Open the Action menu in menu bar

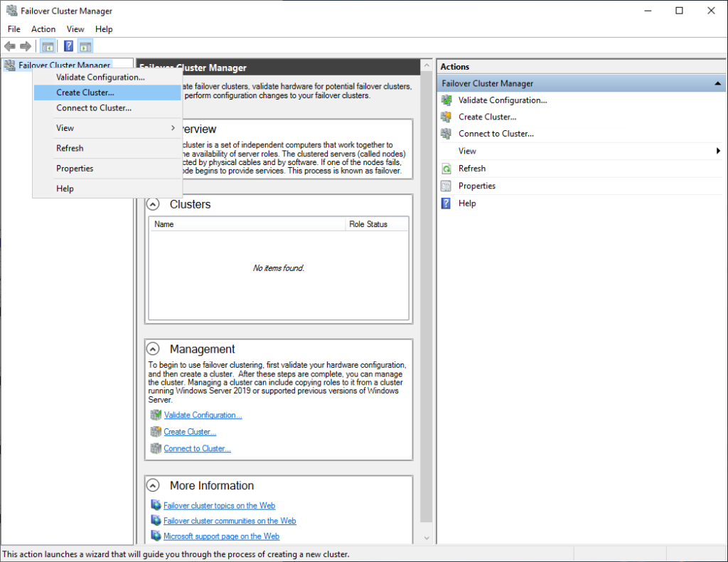(43, 29)
